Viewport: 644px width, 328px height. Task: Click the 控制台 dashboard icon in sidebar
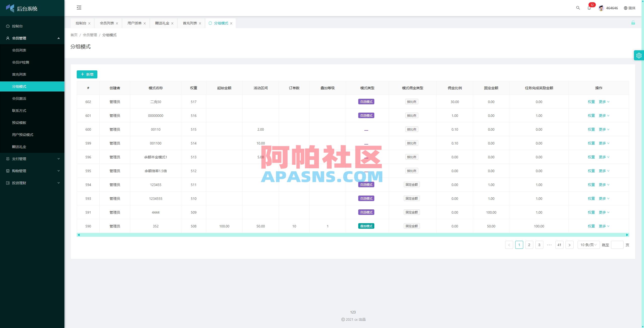coord(8,26)
